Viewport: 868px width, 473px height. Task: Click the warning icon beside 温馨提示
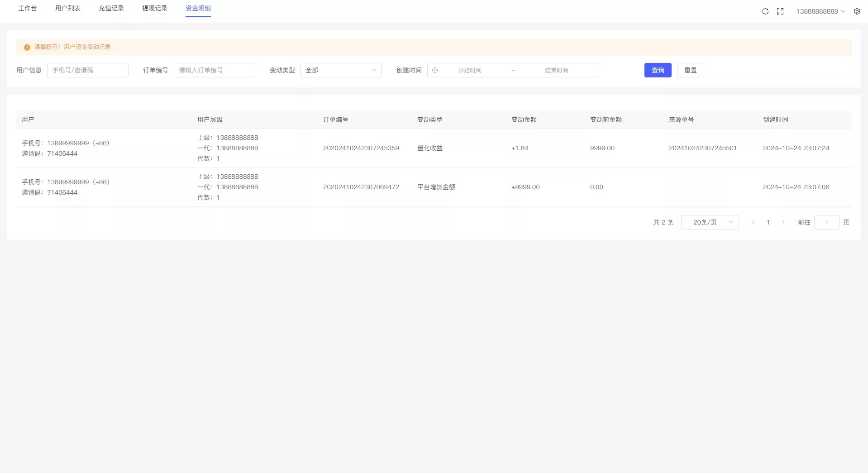click(x=27, y=47)
